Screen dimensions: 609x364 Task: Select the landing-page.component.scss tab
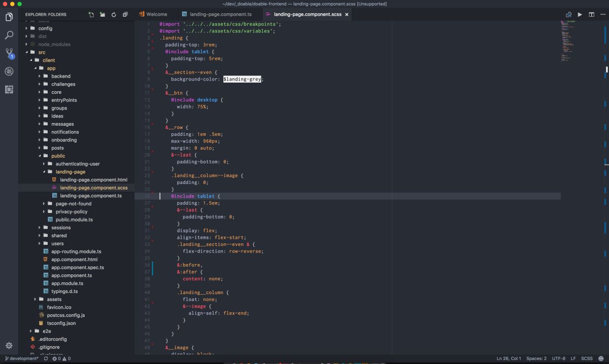pyautogui.click(x=308, y=15)
